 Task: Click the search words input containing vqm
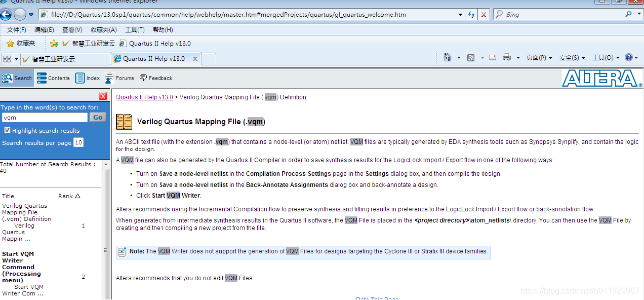(45, 118)
